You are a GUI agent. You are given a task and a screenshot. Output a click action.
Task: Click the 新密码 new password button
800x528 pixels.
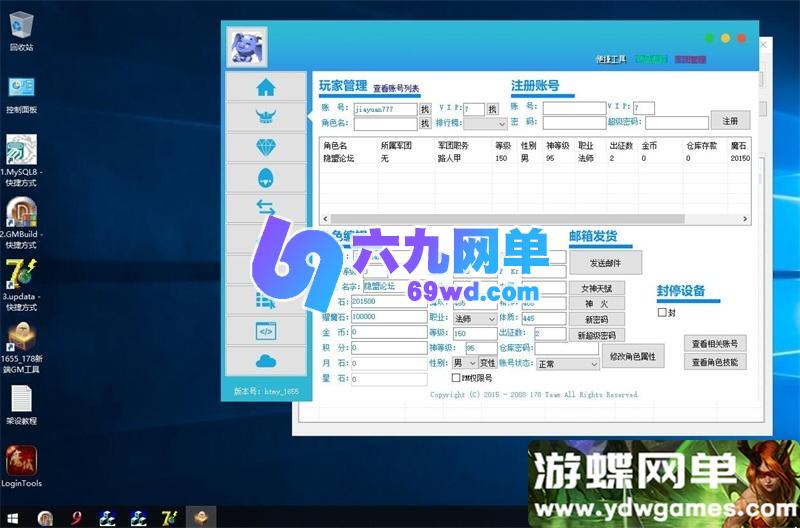point(596,319)
